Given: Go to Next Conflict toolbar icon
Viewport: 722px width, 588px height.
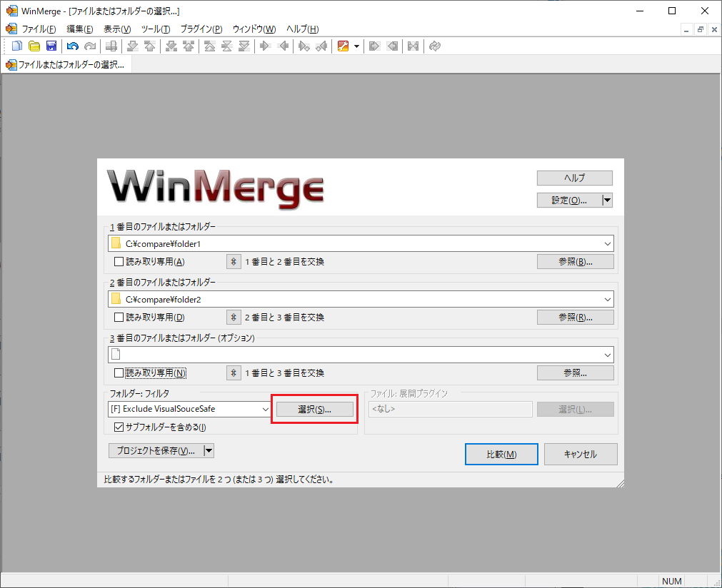Looking at the screenshot, I should (x=171, y=46).
